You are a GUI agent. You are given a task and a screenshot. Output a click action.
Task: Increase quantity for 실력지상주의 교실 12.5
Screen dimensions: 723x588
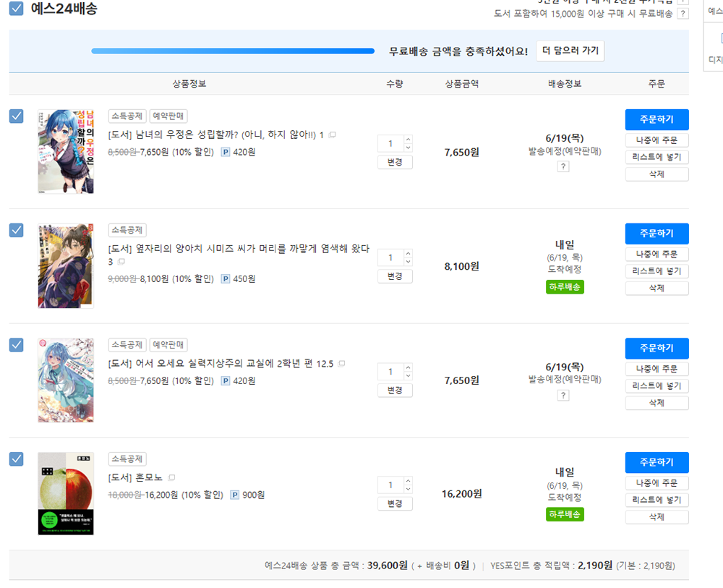click(408, 367)
